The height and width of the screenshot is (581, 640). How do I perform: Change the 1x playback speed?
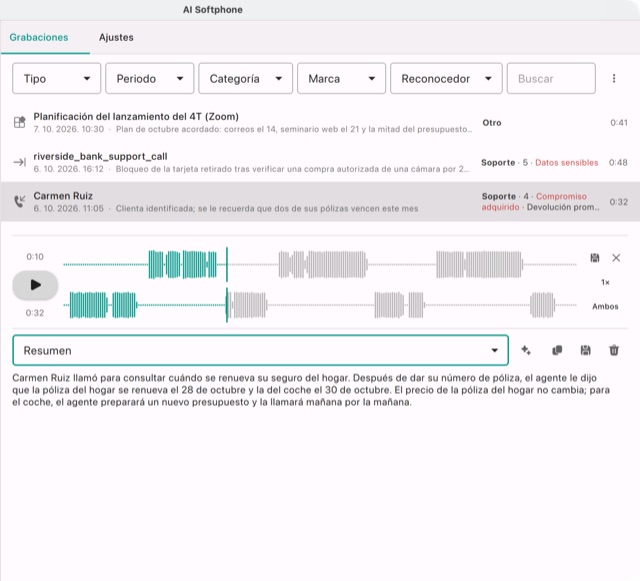[x=605, y=282]
